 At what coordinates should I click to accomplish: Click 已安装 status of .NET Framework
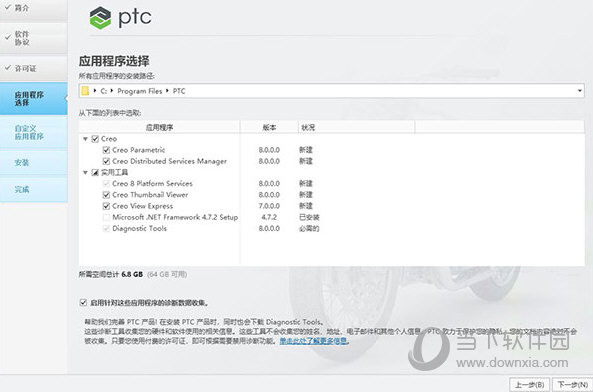click(x=309, y=217)
